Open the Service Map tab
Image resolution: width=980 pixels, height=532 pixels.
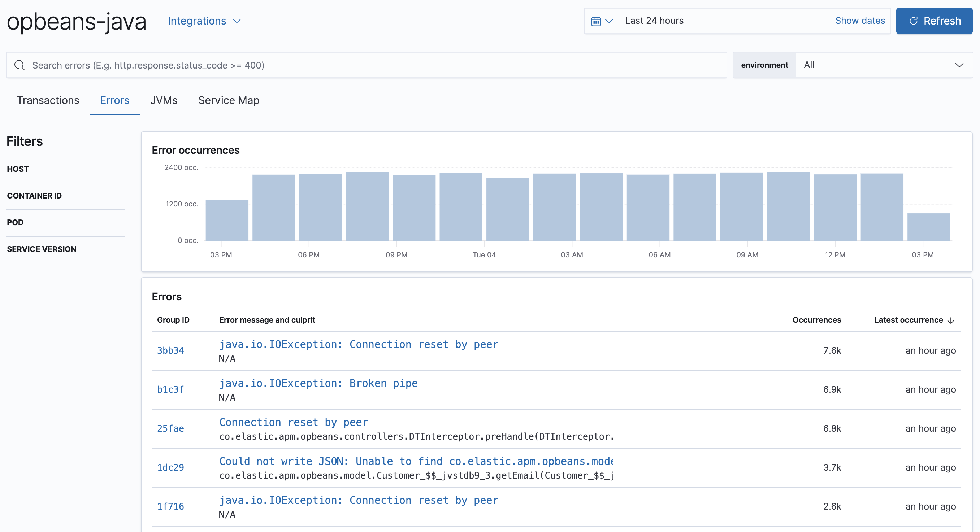pyautogui.click(x=229, y=100)
